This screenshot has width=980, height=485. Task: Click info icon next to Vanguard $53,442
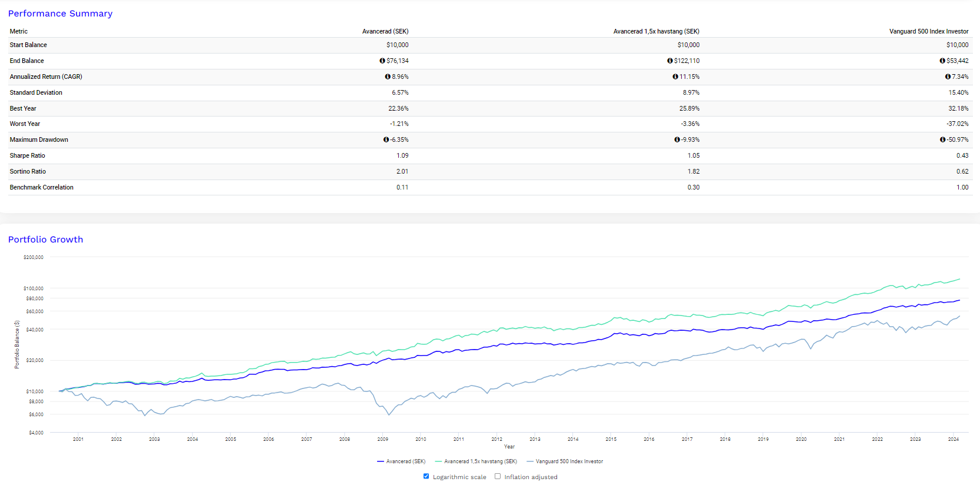tap(942, 61)
